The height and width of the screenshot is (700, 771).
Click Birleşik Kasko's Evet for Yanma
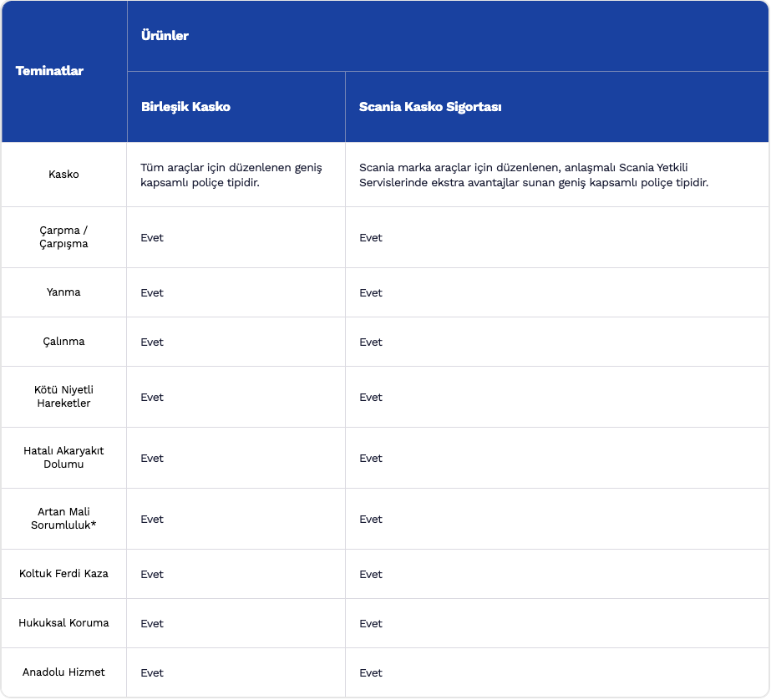pos(152,293)
